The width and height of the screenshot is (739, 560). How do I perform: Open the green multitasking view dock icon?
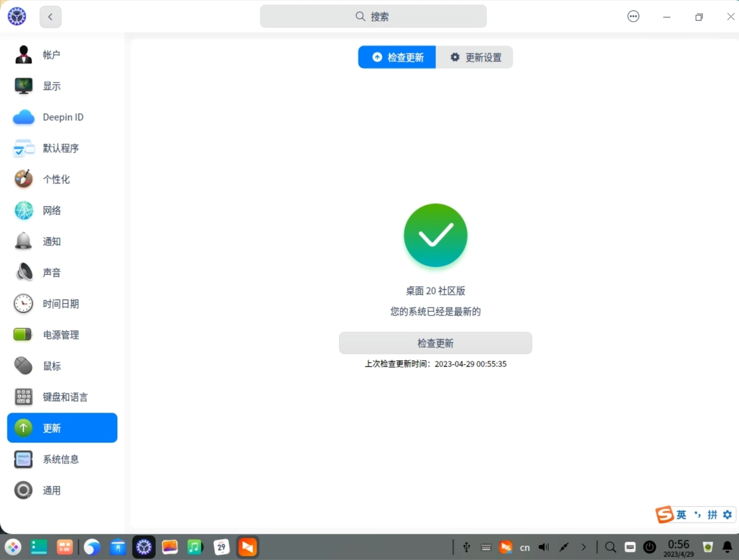point(39,547)
